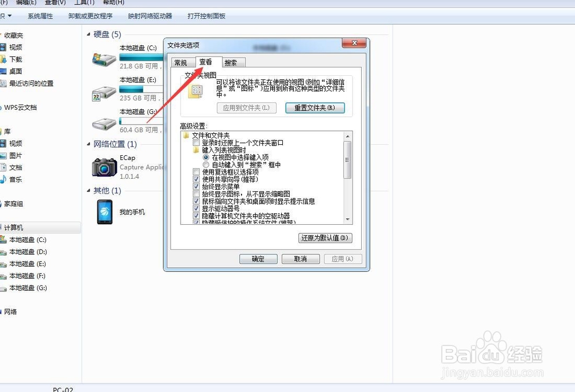Click the 文档 library icon
Viewport: 575px width, 392px height.
point(3,167)
